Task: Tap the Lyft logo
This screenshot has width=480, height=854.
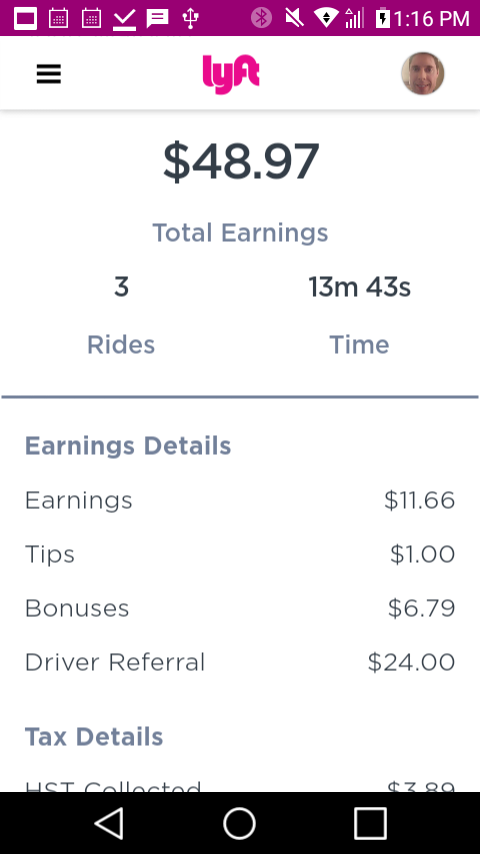Action: point(231,74)
